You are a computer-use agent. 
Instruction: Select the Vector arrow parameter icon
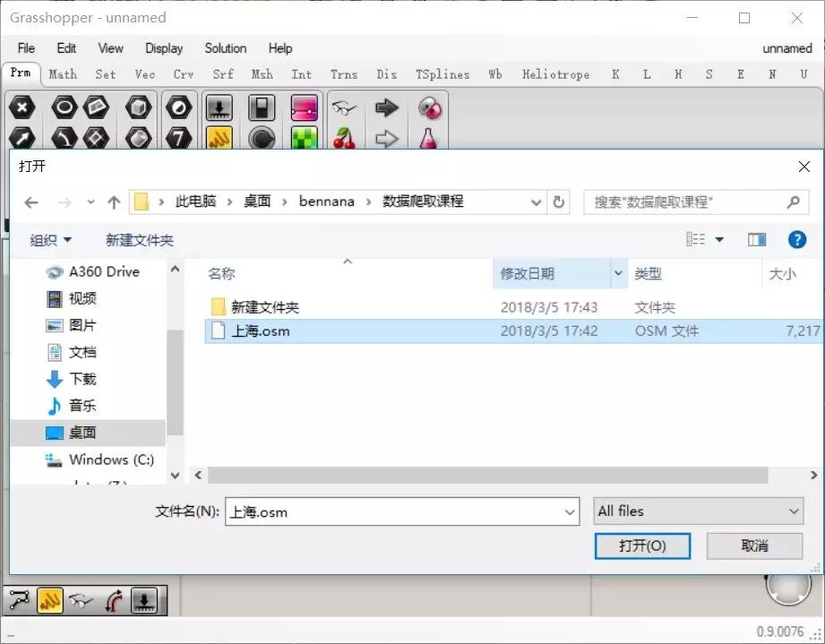pos(22,138)
